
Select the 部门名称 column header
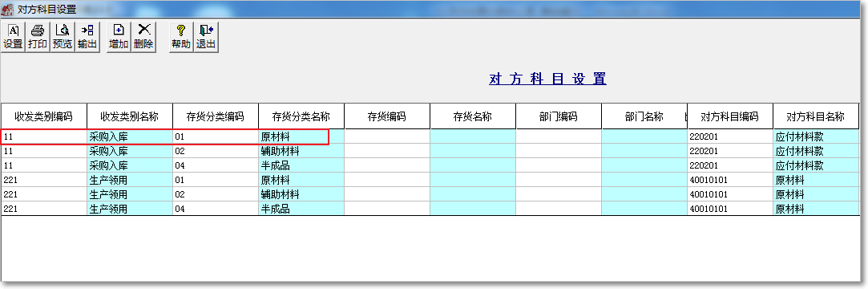point(644,116)
